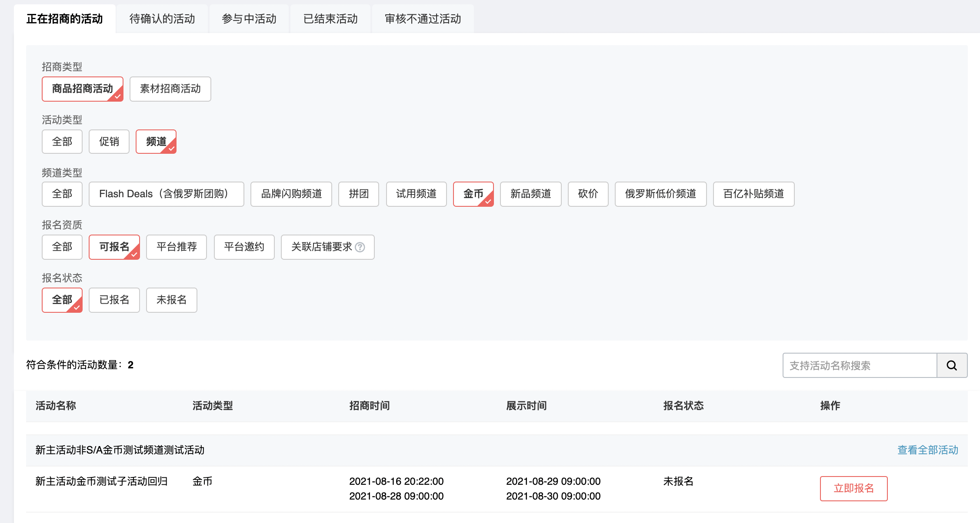
Task: Open the 已结束活动 tab
Action: (330, 19)
